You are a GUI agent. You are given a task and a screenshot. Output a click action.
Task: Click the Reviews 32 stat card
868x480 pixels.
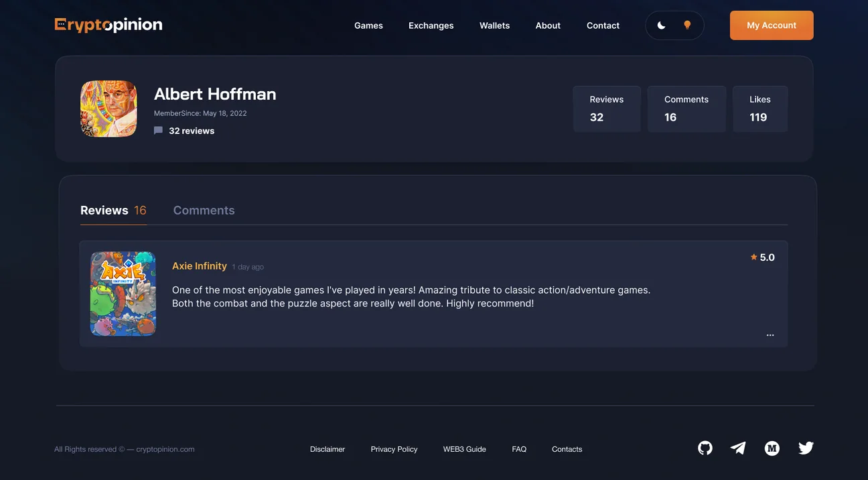click(x=607, y=109)
